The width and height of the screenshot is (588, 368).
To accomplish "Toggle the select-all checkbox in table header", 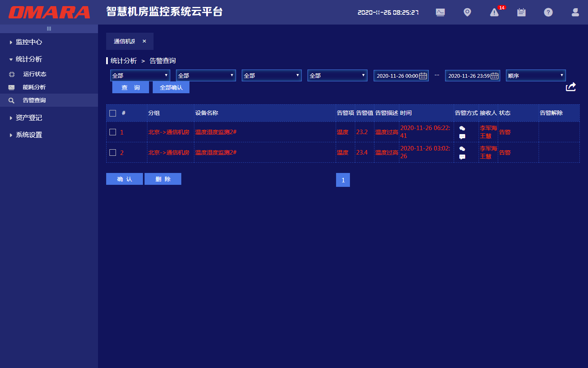I will [x=113, y=113].
